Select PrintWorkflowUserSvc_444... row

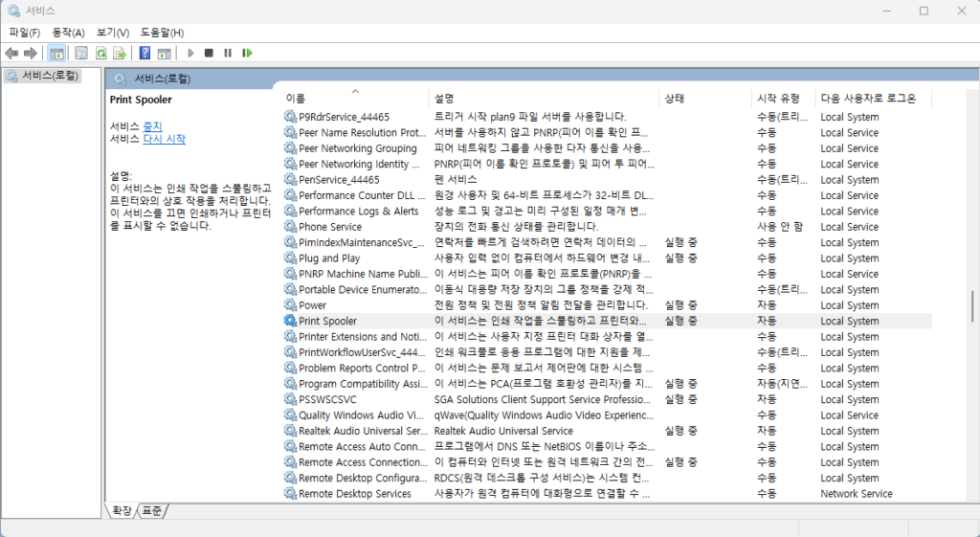pos(606,352)
